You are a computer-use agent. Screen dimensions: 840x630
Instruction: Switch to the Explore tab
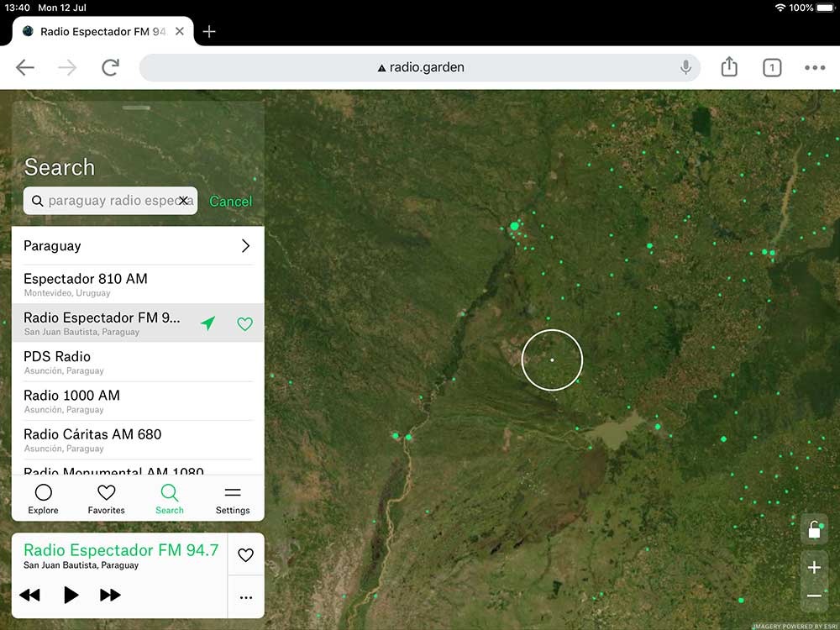point(44,499)
